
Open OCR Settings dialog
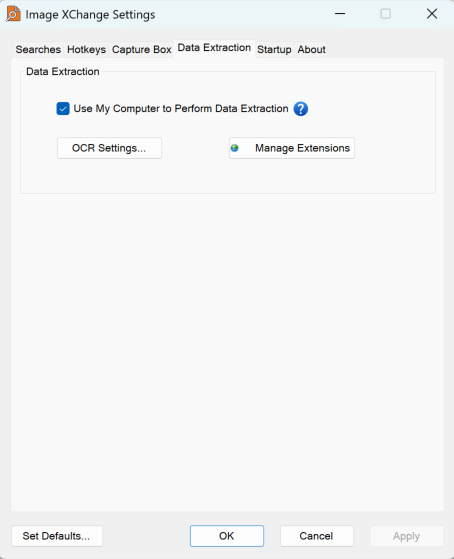click(x=109, y=148)
